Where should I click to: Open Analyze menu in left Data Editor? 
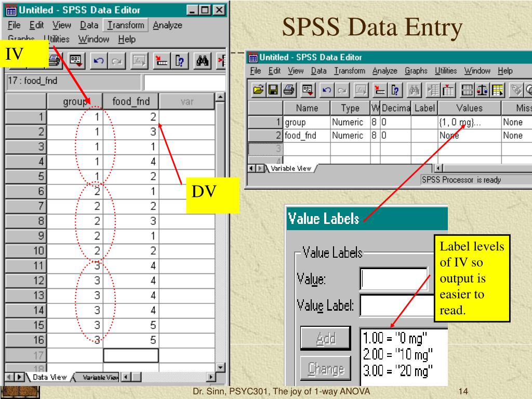(167, 25)
